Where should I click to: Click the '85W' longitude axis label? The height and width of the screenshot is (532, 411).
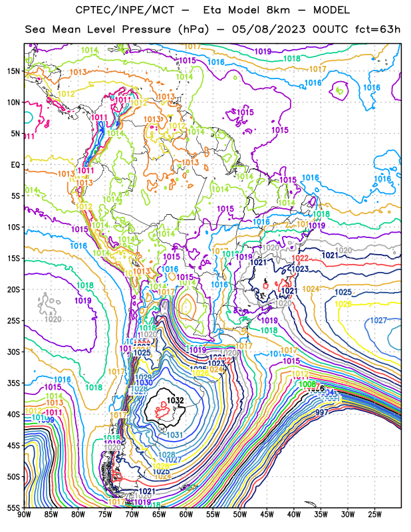click(x=51, y=515)
